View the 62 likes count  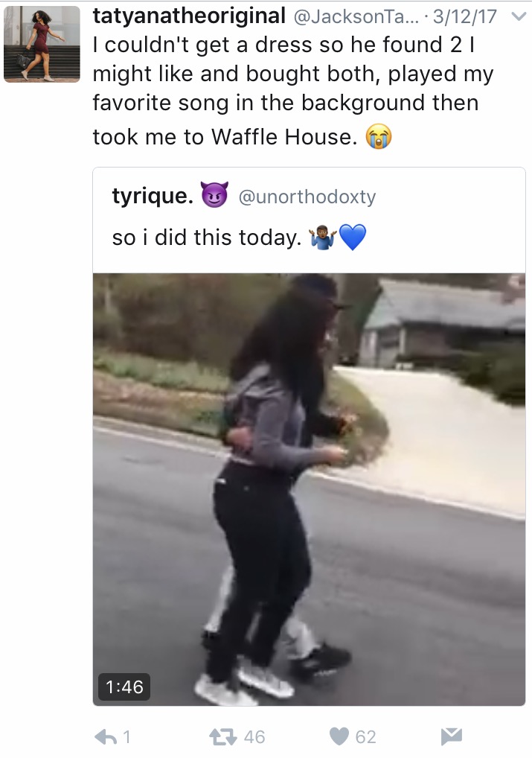click(x=365, y=736)
